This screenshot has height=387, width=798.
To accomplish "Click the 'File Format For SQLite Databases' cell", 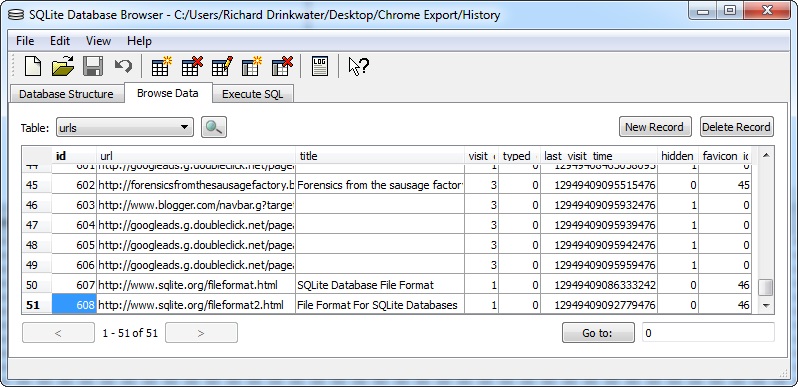I will click(380, 305).
